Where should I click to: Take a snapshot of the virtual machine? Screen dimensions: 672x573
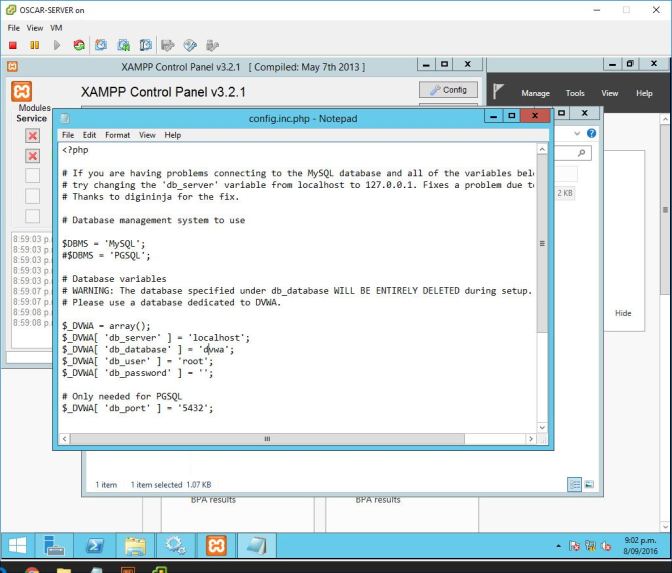point(101,45)
